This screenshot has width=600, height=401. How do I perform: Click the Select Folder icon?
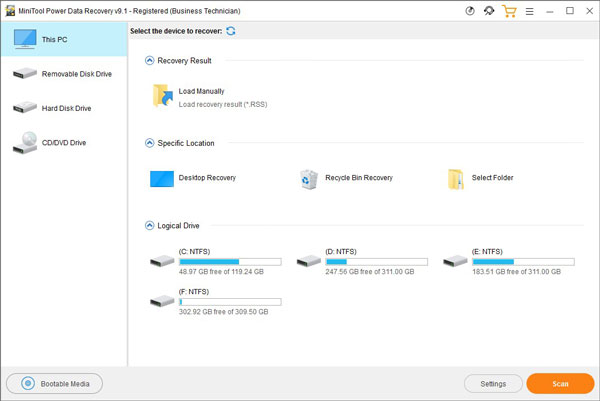pos(456,179)
